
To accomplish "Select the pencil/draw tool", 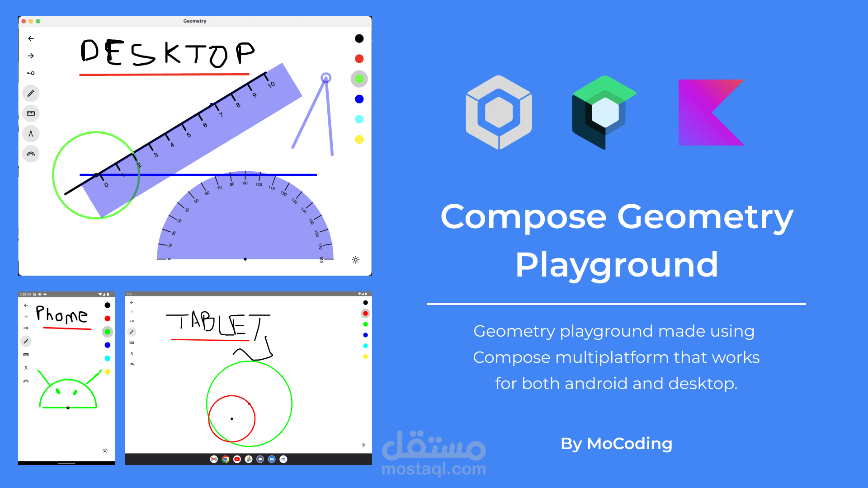I will pyautogui.click(x=32, y=94).
